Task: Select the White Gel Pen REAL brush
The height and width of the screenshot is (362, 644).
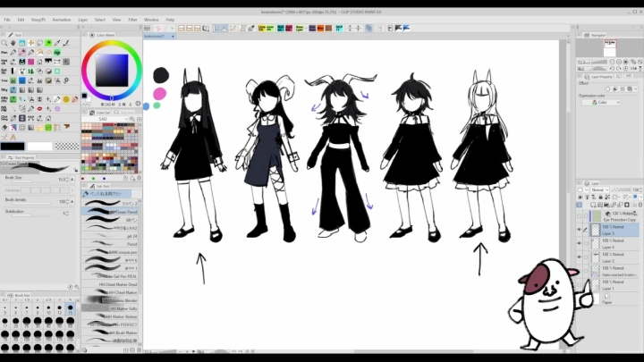Action: click(110, 276)
